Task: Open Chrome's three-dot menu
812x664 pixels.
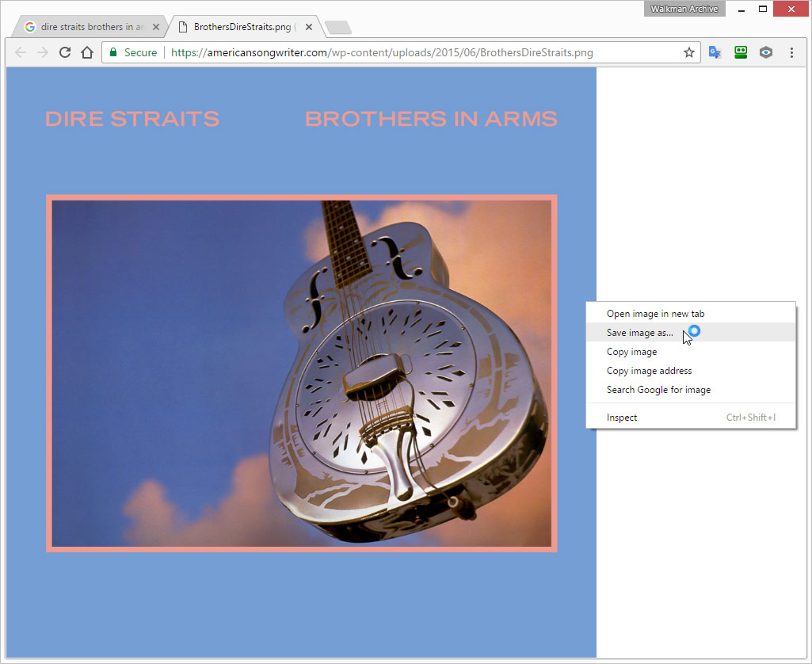Action: click(x=791, y=52)
